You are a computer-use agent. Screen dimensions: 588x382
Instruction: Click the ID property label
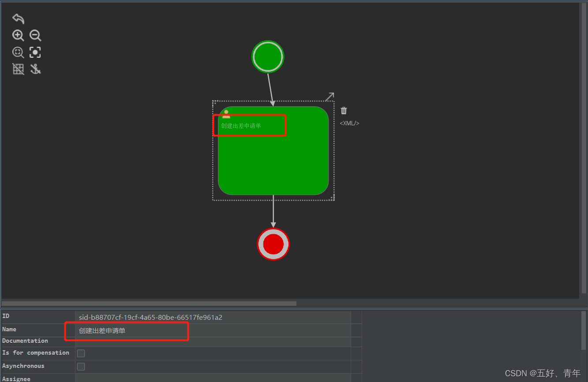coord(6,316)
